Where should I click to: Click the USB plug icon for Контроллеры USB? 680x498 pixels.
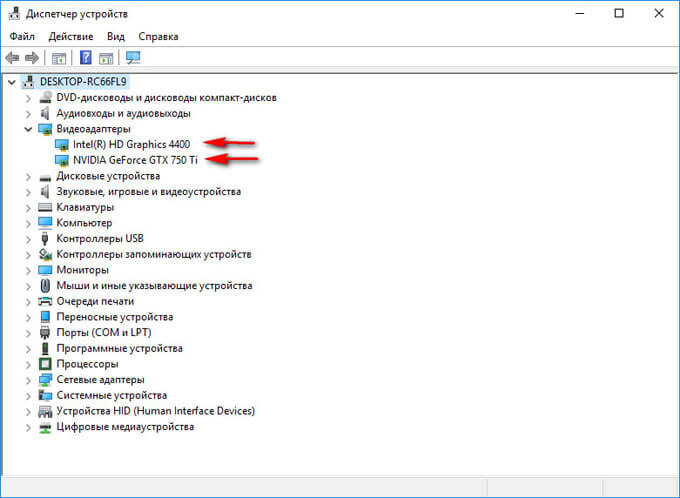pos(44,239)
